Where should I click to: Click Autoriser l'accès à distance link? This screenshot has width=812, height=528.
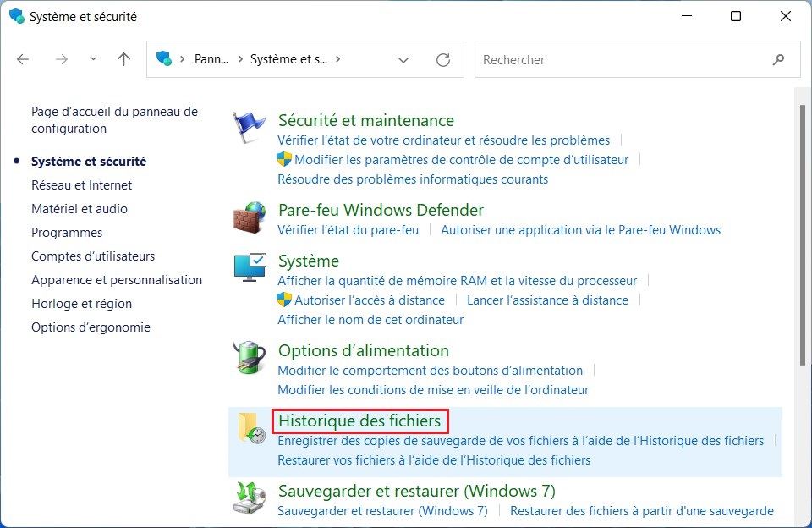tap(370, 300)
